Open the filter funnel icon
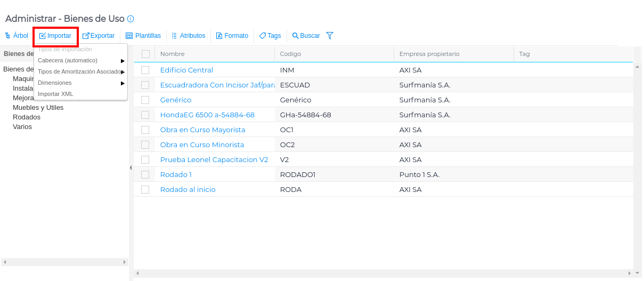Image resolution: width=644 pixels, height=281 pixels. coord(330,36)
